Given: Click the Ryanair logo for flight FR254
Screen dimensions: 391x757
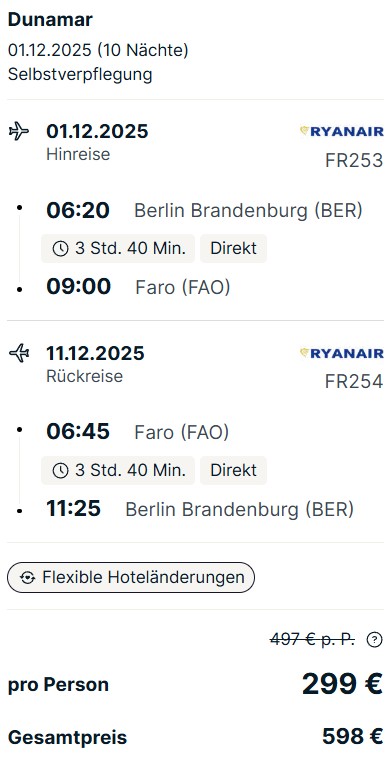Looking at the screenshot, I should pyautogui.click(x=342, y=353).
